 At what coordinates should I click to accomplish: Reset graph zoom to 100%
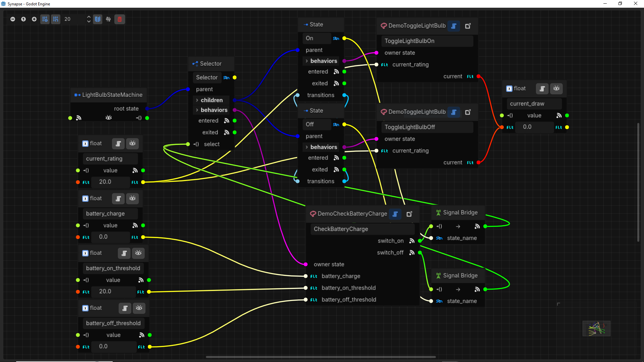click(23, 19)
